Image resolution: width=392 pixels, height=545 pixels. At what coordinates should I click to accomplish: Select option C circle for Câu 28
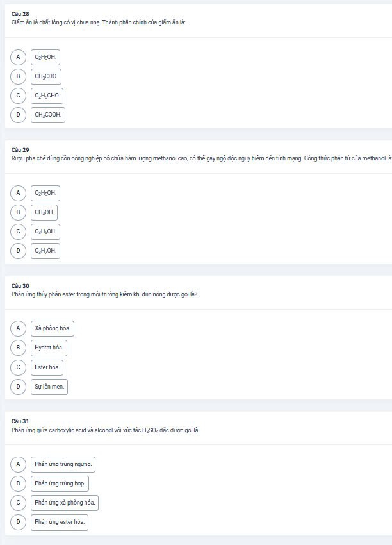pos(18,96)
